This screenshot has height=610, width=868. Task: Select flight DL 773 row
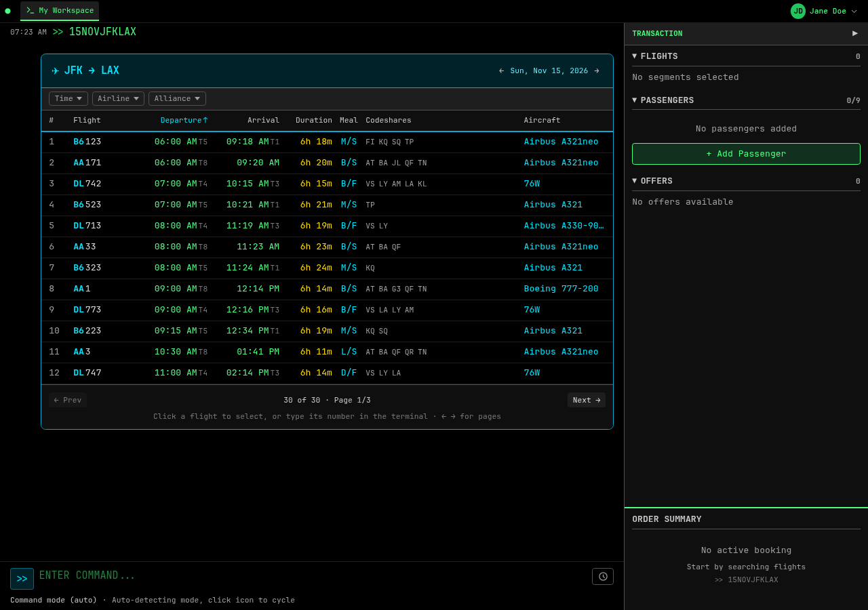point(327,310)
